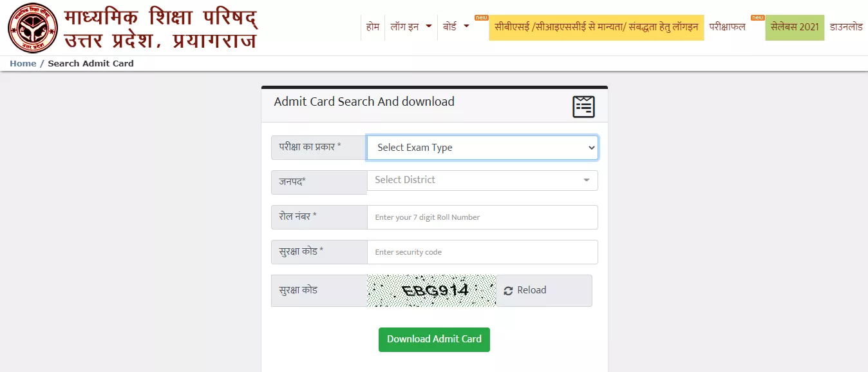This screenshot has width=868, height=372.
Task: Open सीबीएसई/सीआइएससीई मान्यता login link
Action: 596,27
